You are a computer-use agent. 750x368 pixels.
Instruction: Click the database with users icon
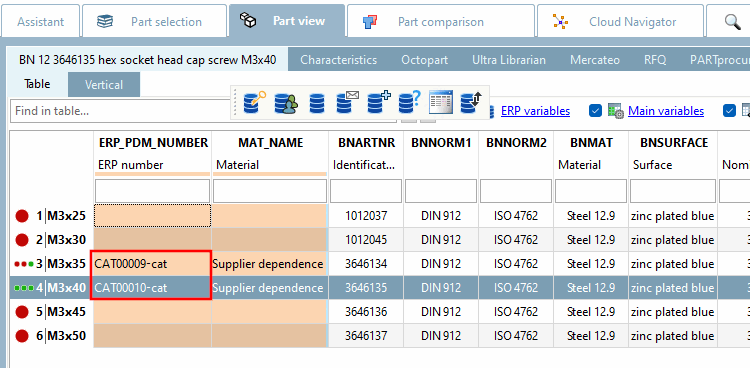pyautogui.click(x=286, y=102)
